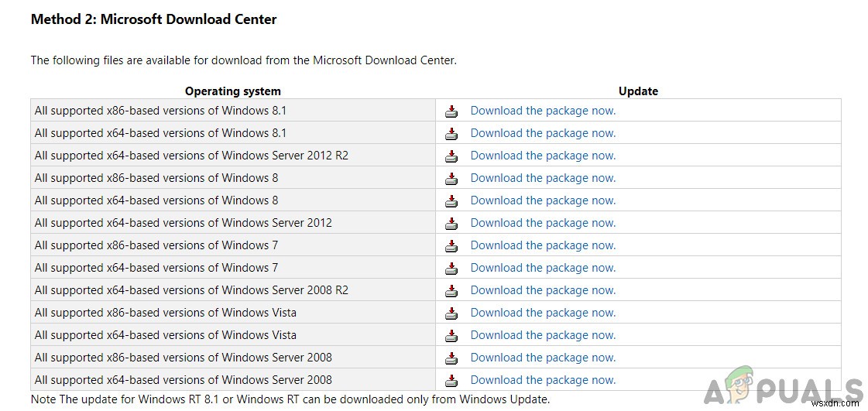Select 'All supported x64-based versions of Windows 8.1' cell
The width and height of the screenshot is (868, 411).
pyautogui.click(x=233, y=133)
